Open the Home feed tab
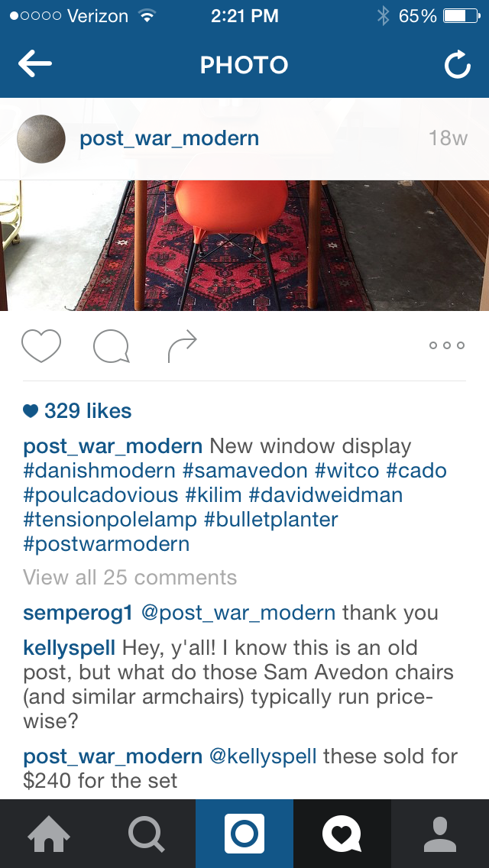Image resolution: width=489 pixels, height=868 pixels. [x=49, y=834]
